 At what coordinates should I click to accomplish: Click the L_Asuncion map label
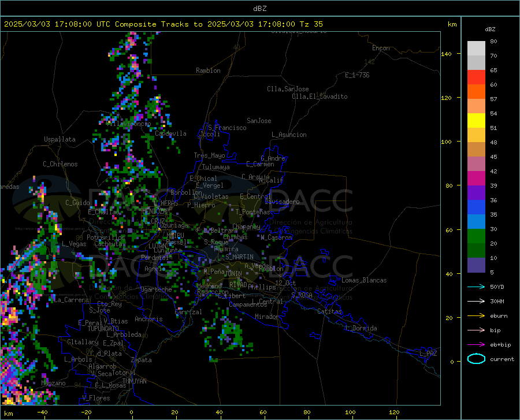click(289, 135)
